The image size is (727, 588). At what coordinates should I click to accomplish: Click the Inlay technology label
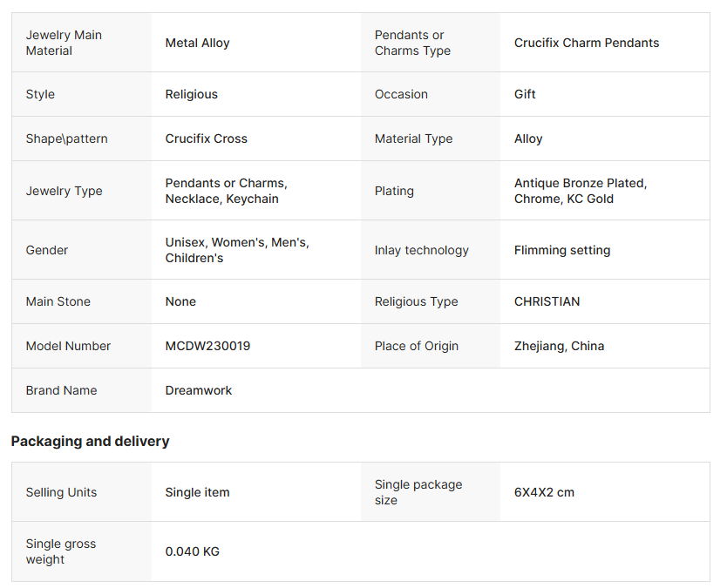click(422, 250)
